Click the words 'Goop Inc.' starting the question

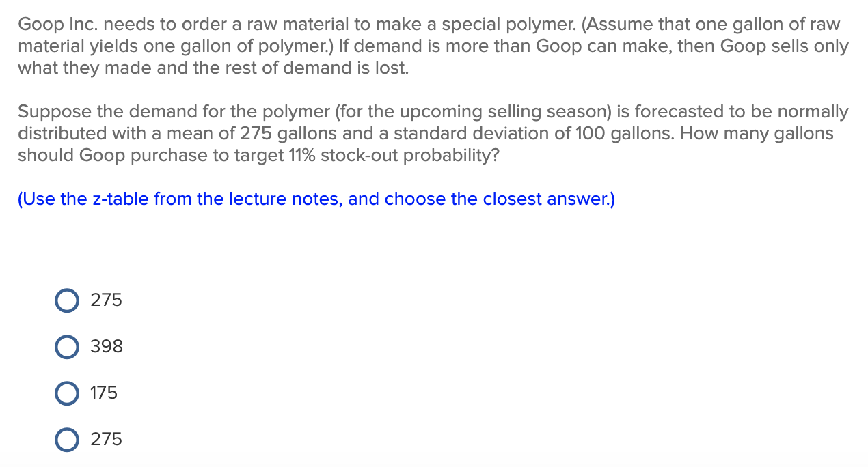58,25
